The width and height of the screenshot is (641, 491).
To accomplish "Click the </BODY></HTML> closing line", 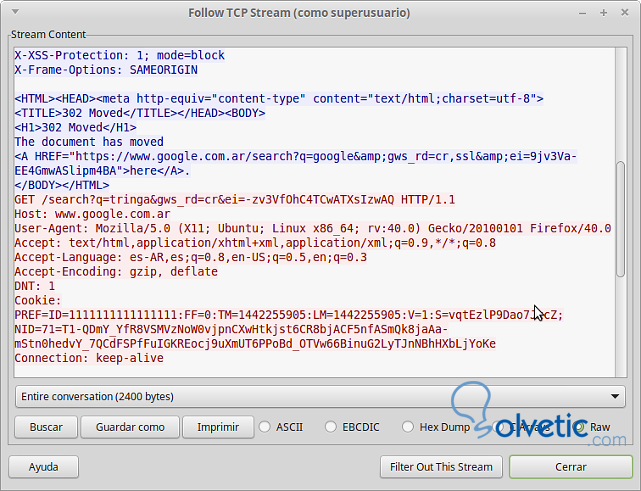I will [x=62, y=185].
